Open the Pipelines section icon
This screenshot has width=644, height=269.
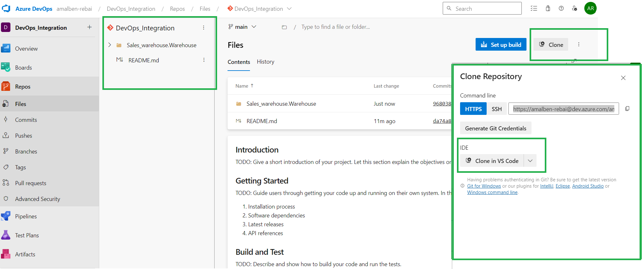(x=6, y=216)
